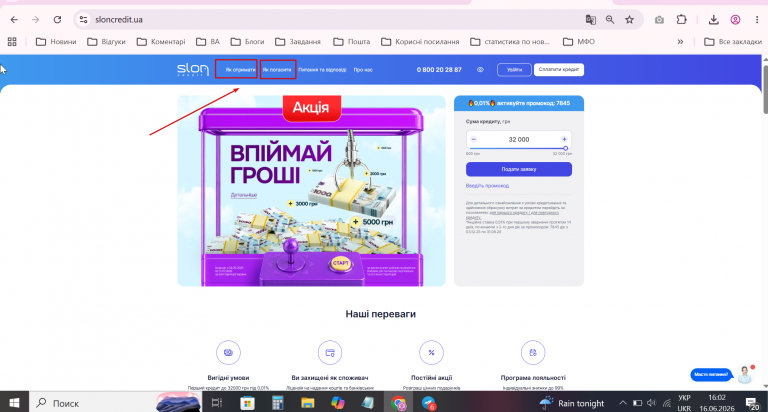Click the 'Постійні акції' percent icon
This screenshot has height=412, width=768.
coord(432,352)
